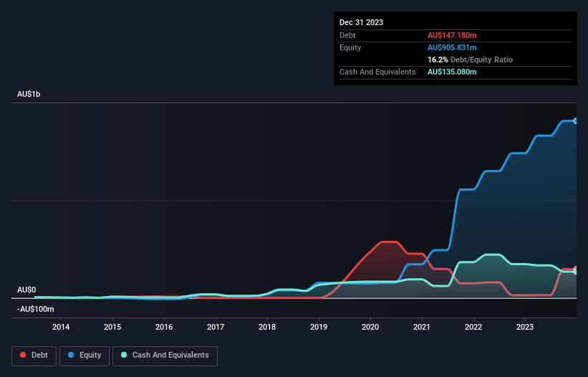
Task: Select the Cash value AU$135.080m in the tooltip
Action: [452, 72]
